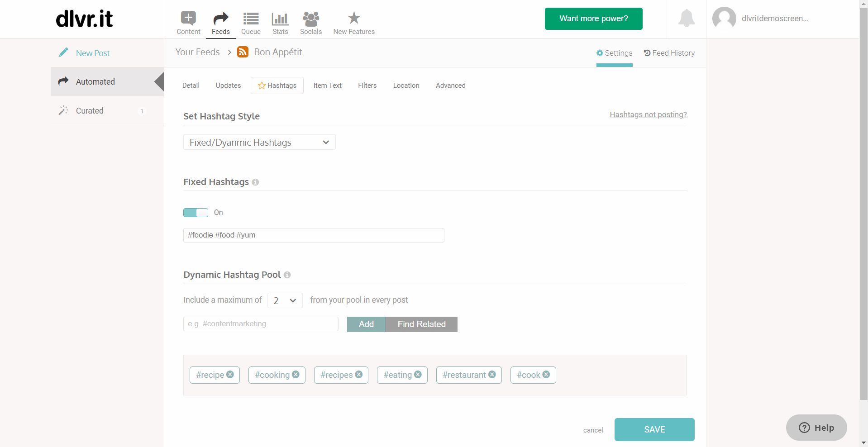Remove the #cook hashtag
This screenshot has height=447, width=868.
point(546,375)
